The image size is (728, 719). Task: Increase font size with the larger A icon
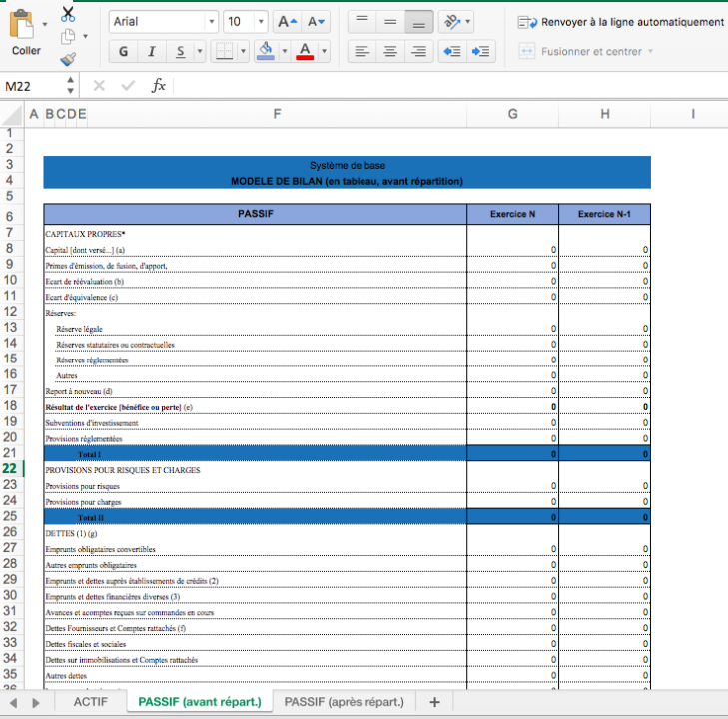click(x=287, y=21)
